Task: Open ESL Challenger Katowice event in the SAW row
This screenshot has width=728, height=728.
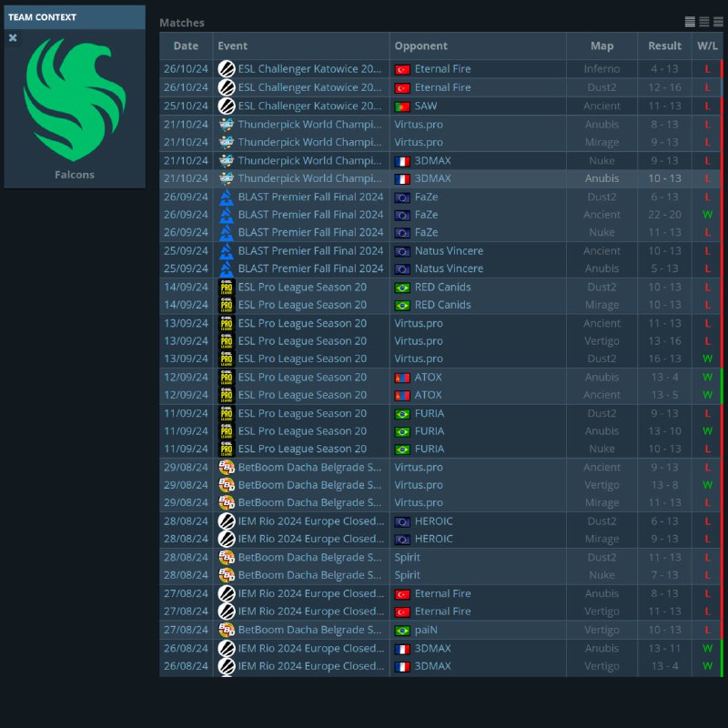Action: click(x=309, y=106)
